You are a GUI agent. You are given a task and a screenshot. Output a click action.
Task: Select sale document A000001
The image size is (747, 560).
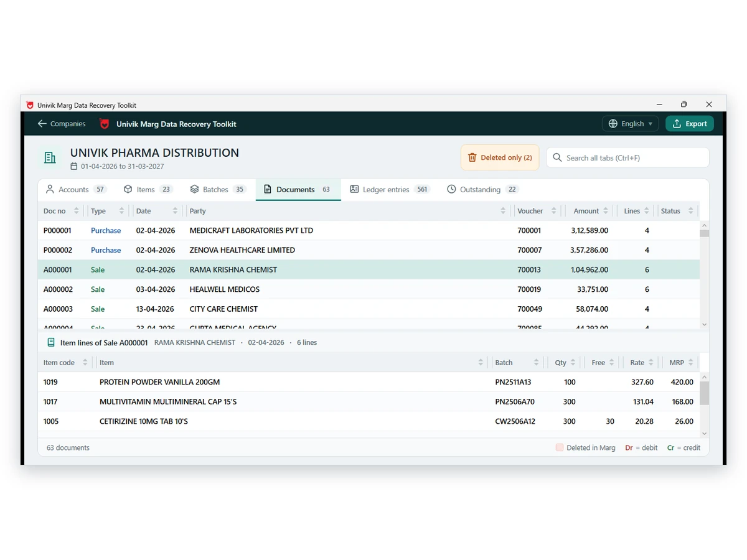tap(369, 269)
